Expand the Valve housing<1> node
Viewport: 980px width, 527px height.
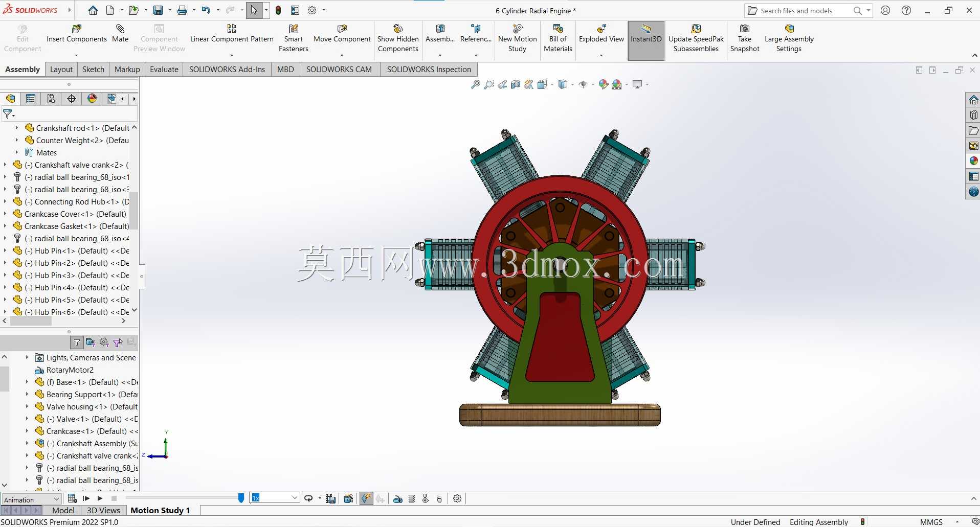pos(27,406)
